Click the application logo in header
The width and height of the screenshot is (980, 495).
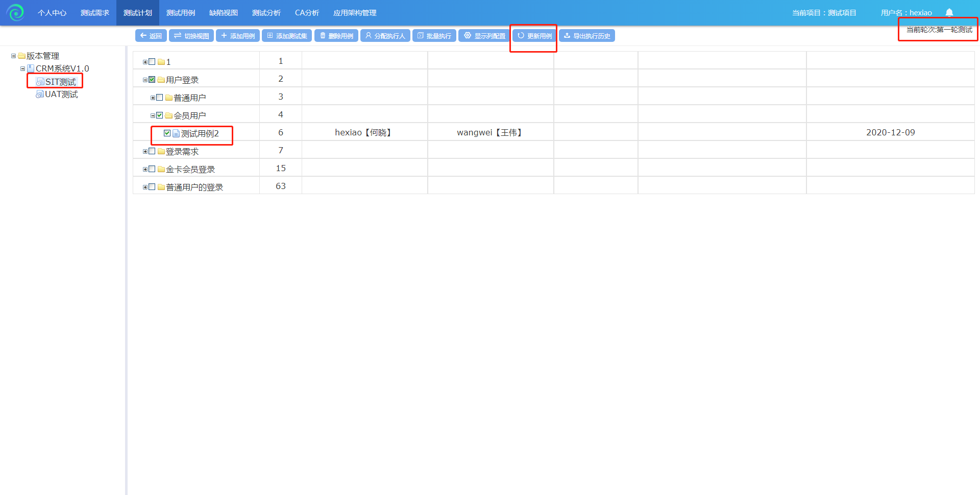tap(15, 13)
